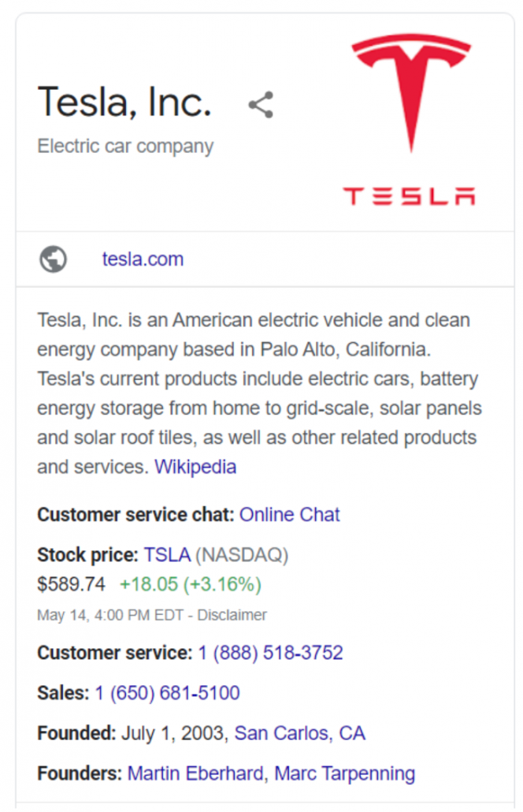
Task: Click the $589.74 stock price value
Action: click(x=72, y=585)
